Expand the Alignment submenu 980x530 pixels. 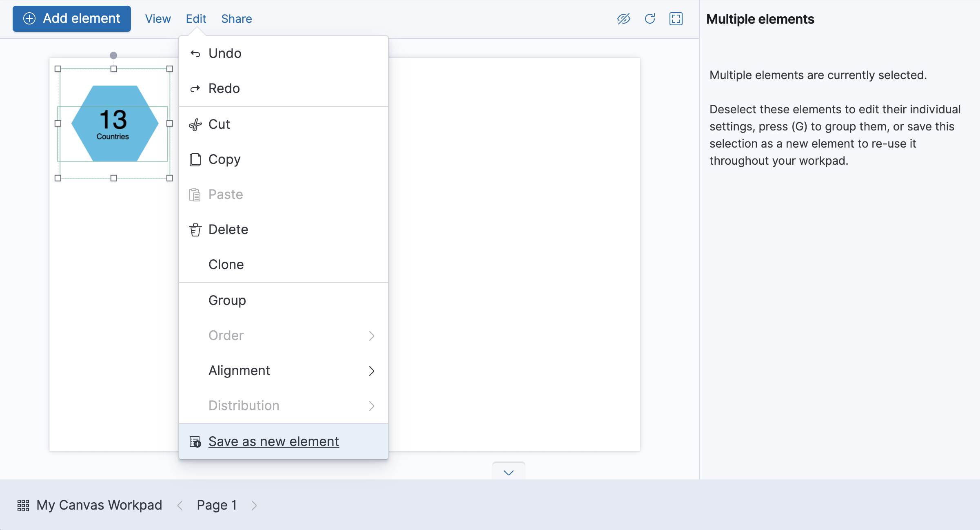tap(372, 371)
